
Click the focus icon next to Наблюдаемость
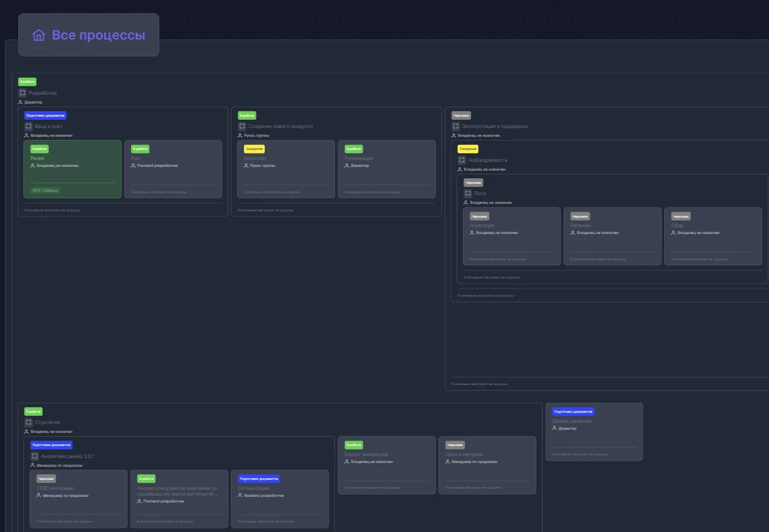click(462, 160)
